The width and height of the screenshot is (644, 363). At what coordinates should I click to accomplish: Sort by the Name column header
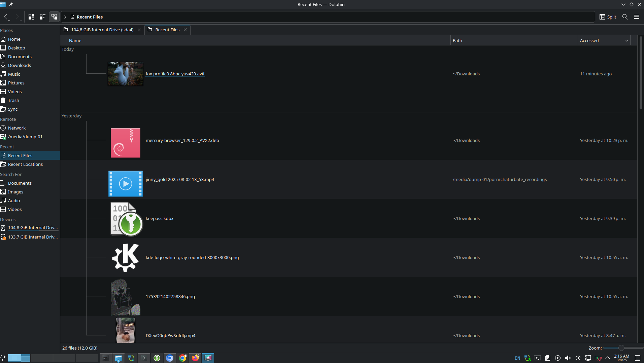click(259, 40)
